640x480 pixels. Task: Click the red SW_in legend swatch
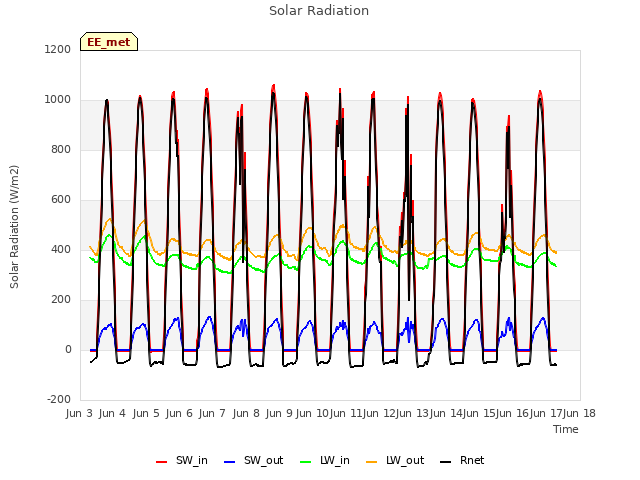(x=162, y=462)
